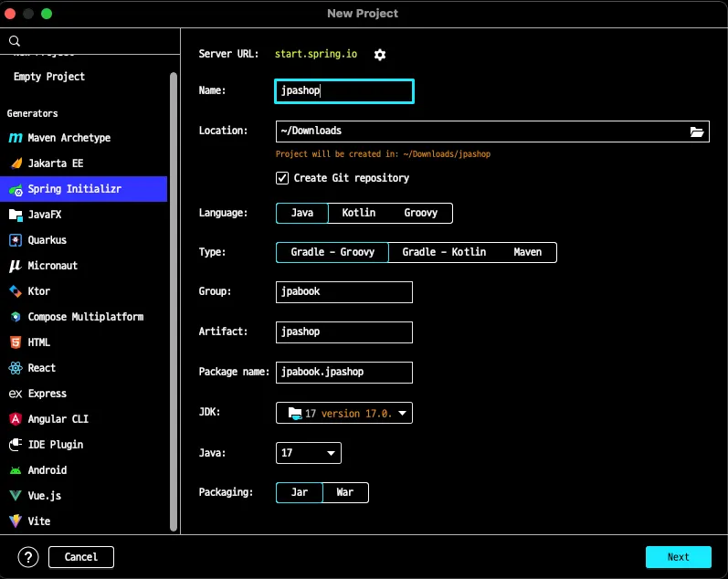Click 'Project will be created in' hint text
This screenshot has height=579, width=728.
click(383, 154)
